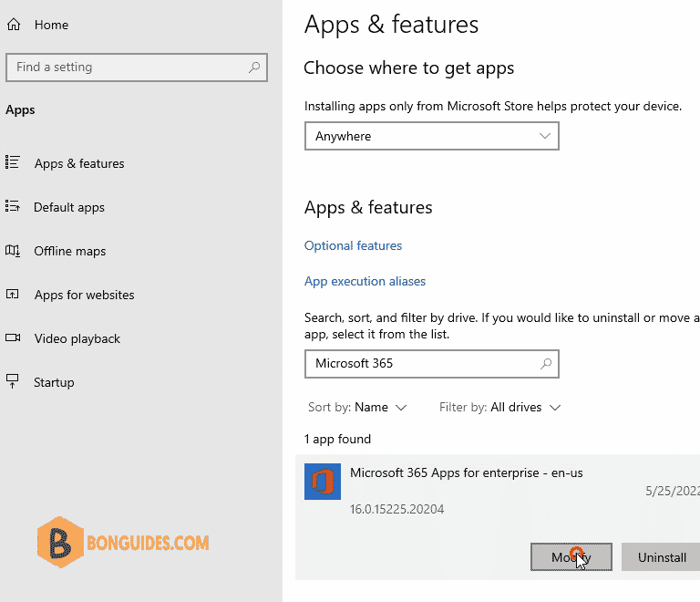Click version text 16.0.15225.20204
This screenshot has width=700, height=602.
click(x=396, y=509)
